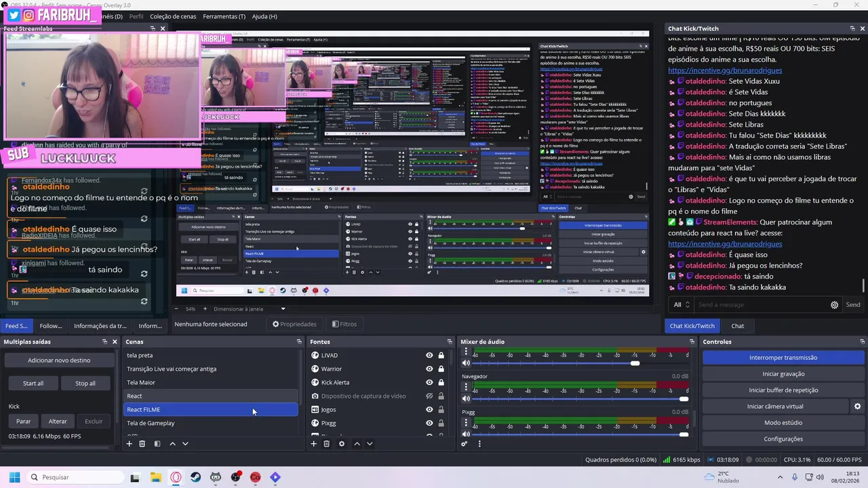The height and width of the screenshot is (488, 868).
Task: Click Adicionar novo destino
Action: pos(59,361)
